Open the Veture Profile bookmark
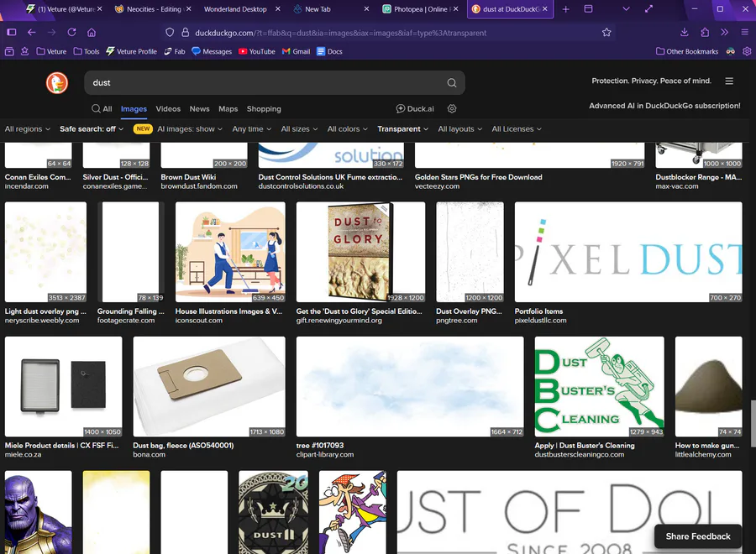 click(132, 51)
